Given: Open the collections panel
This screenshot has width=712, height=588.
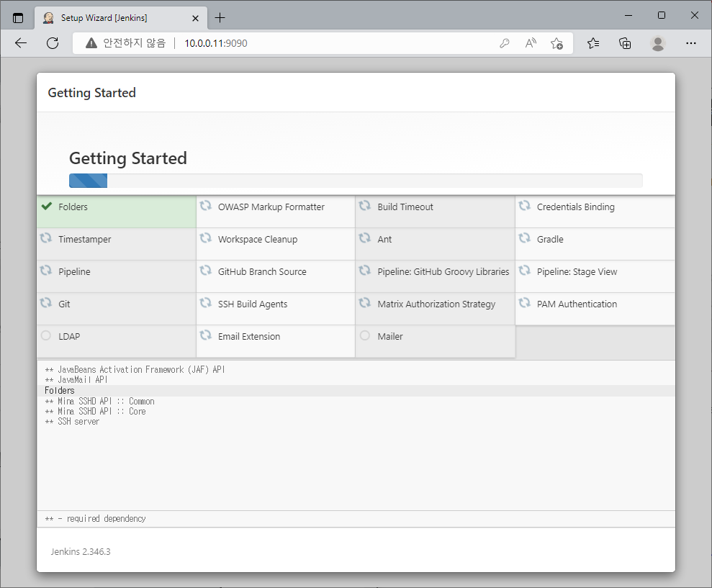Looking at the screenshot, I should click(x=625, y=43).
